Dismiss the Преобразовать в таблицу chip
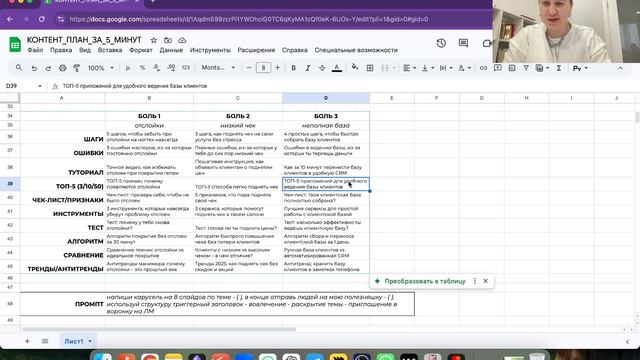 [x=485, y=281]
